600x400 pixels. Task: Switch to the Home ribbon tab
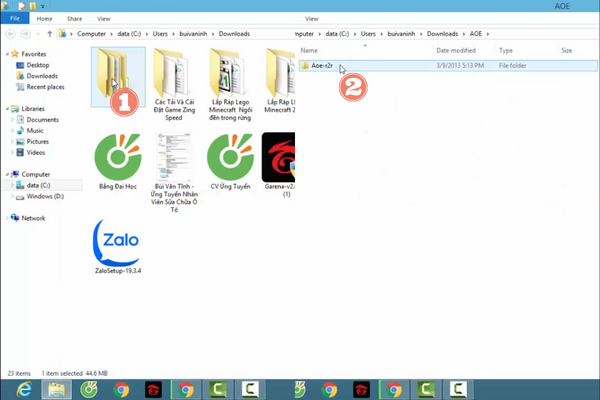pos(46,18)
